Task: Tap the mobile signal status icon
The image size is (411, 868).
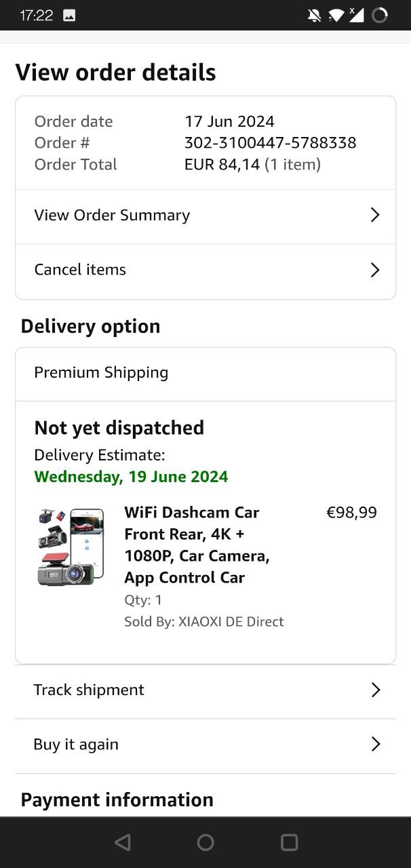Action: 356,15
